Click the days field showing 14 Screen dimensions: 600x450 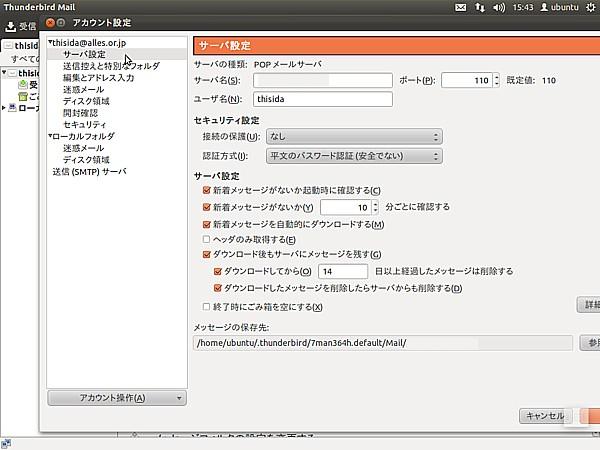coord(343,271)
